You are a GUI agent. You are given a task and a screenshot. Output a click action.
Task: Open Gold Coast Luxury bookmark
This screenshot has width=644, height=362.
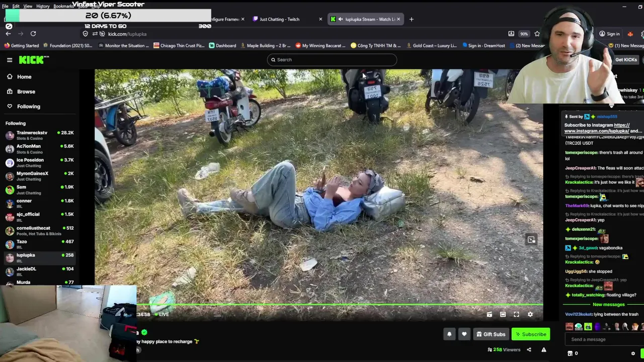pos(431,45)
